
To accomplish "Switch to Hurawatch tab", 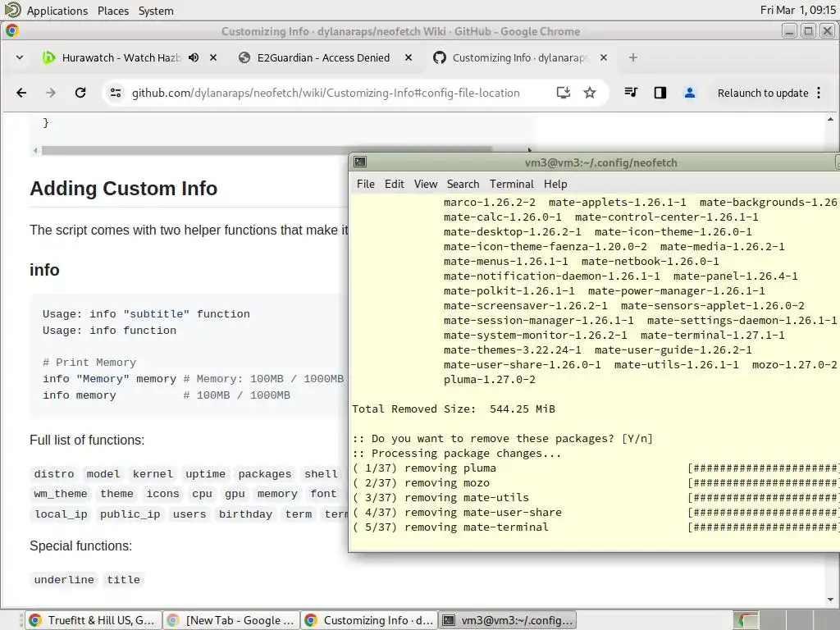I will 121,57.
